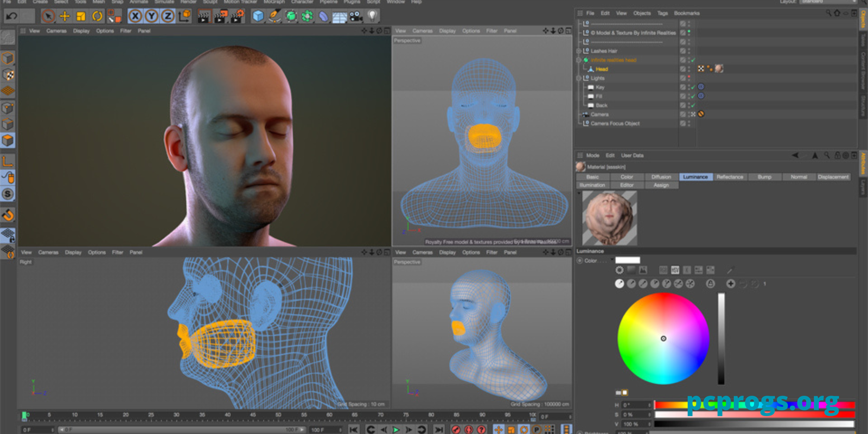Click the vertical brightness slider bar
868x434 pixels.
[721, 339]
